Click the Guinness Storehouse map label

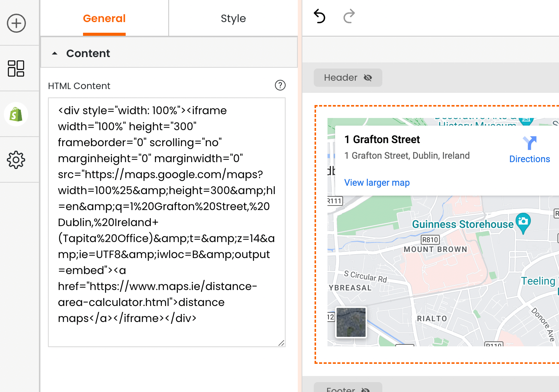coord(463,224)
